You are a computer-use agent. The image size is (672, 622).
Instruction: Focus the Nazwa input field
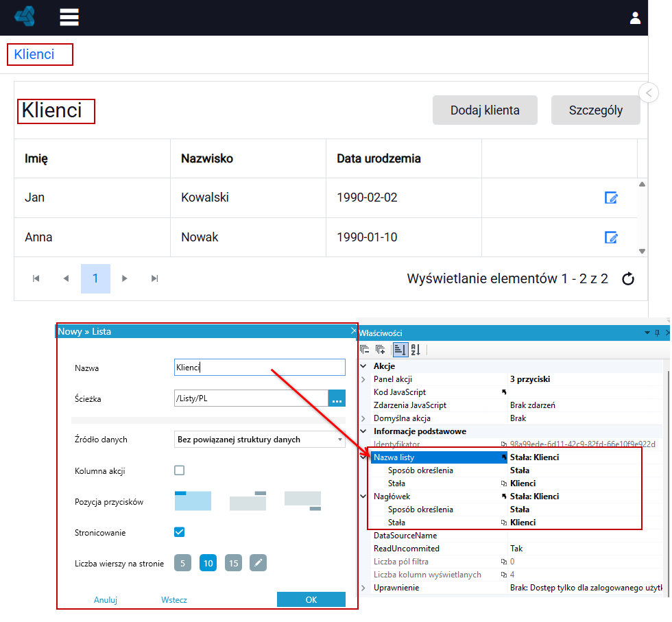pos(260,368)
